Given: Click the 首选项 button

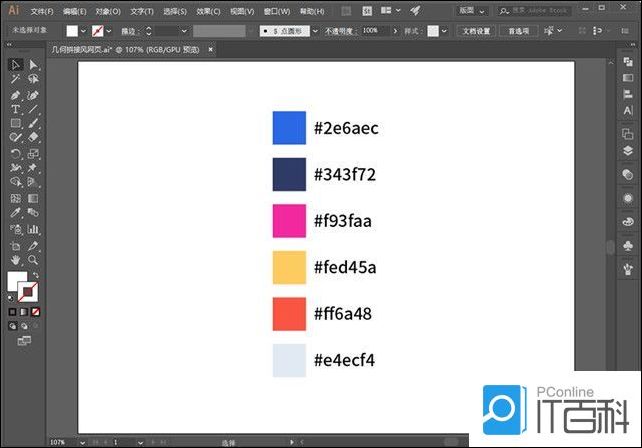Looking at the screenshot, I should pyautogui.click(x=519, y=31).
